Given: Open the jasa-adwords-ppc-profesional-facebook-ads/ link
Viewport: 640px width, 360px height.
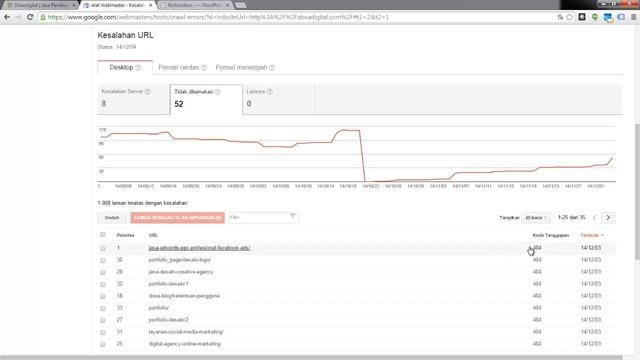Looking at the screenshot, I should coord(200,248).
